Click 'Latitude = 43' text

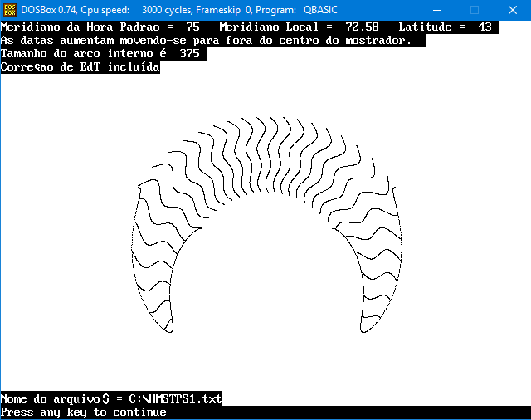tap(445, 27)
